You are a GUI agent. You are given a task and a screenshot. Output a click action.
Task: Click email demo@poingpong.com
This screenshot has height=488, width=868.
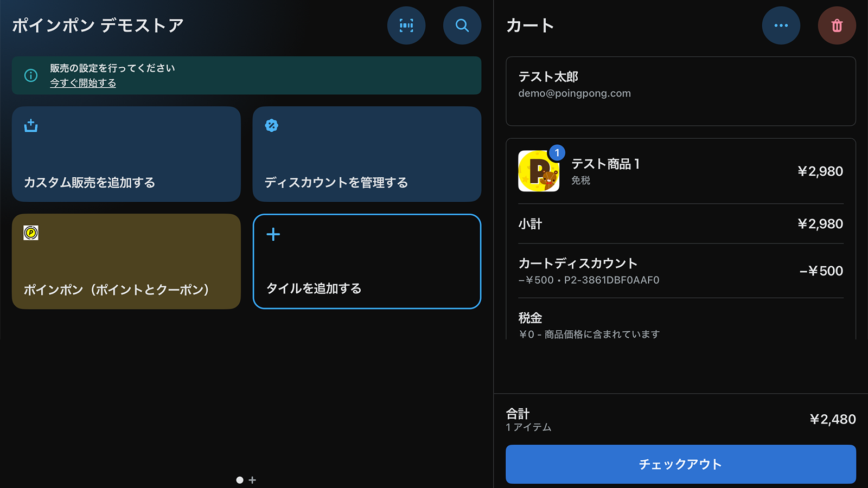tap(575, 93)
